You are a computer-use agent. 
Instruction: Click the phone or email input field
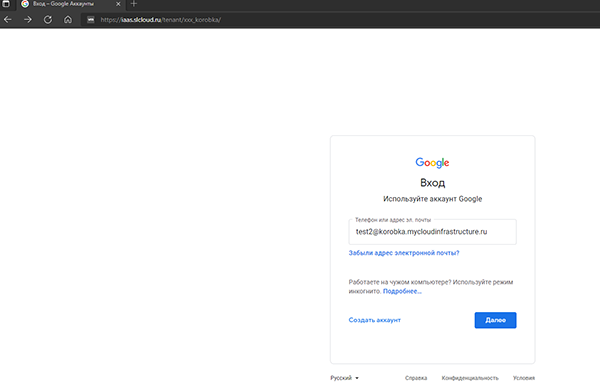(x=432, y=232)
